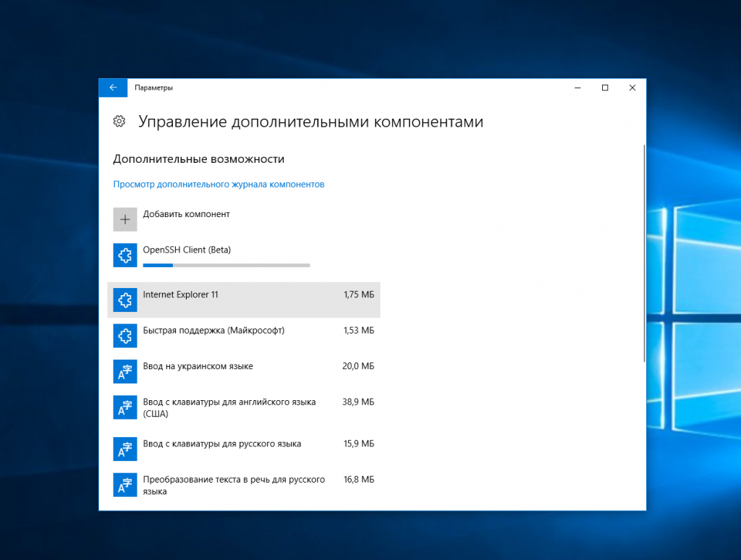Screen dimensions: 741x560
Task: Click the Russian keyboard input language icon
Action: [x=125, y=449]
